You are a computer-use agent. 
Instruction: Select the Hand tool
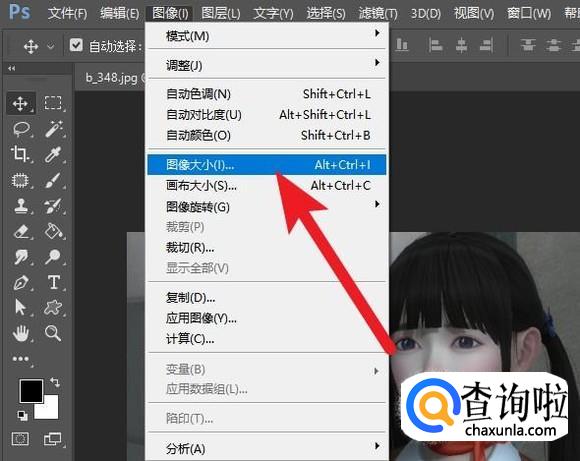(x=21, y=333)
